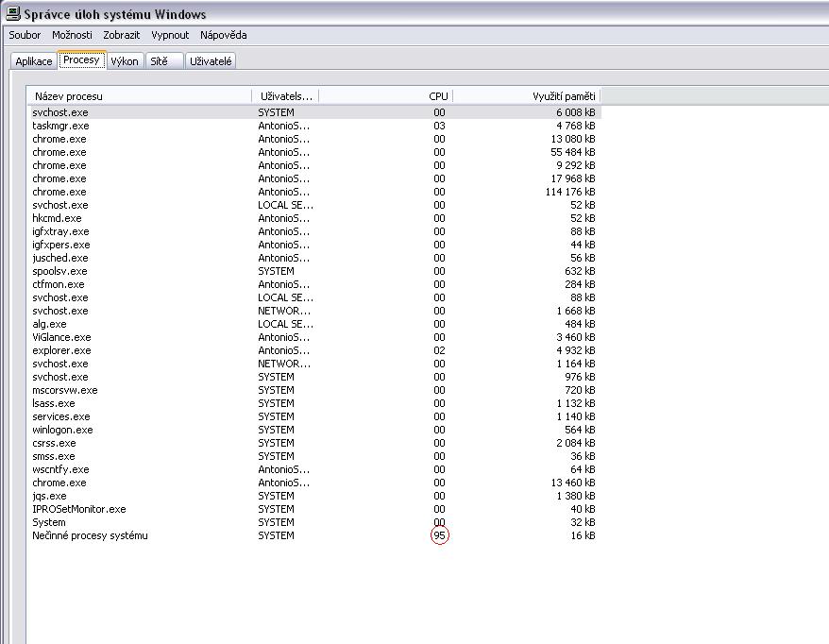Select chrome.exe using 55 484 kB
The width and height of the screenshot is (829, 644).
click(x=314, y=152)
